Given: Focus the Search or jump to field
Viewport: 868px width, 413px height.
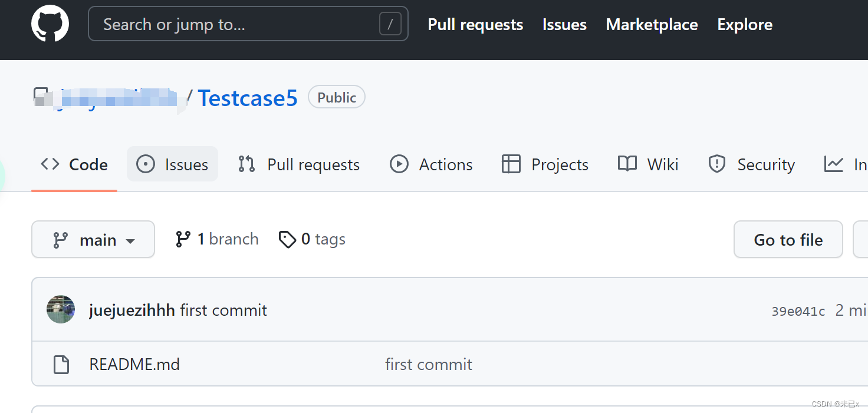Looking at the screenshot, I should tap(236, 24).
